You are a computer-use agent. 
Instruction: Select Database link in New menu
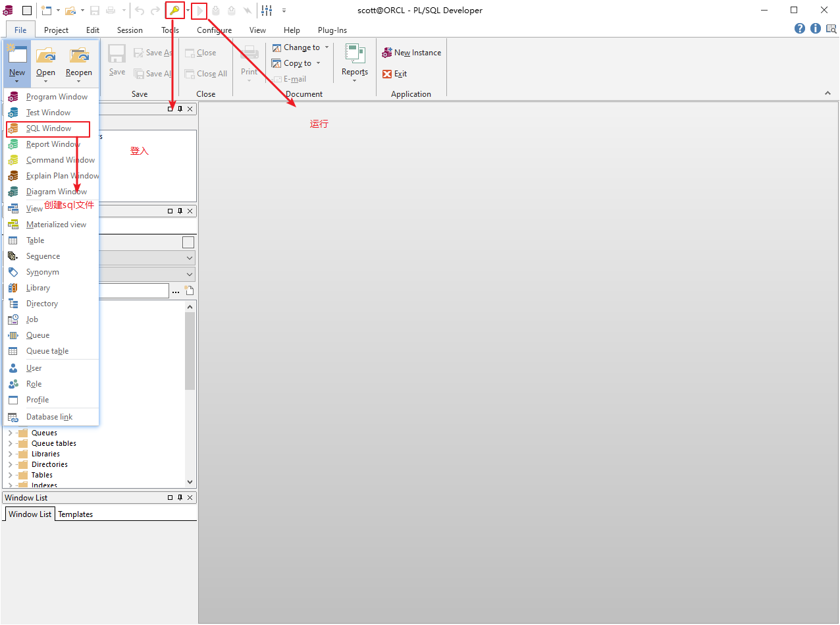pos(51,417)
